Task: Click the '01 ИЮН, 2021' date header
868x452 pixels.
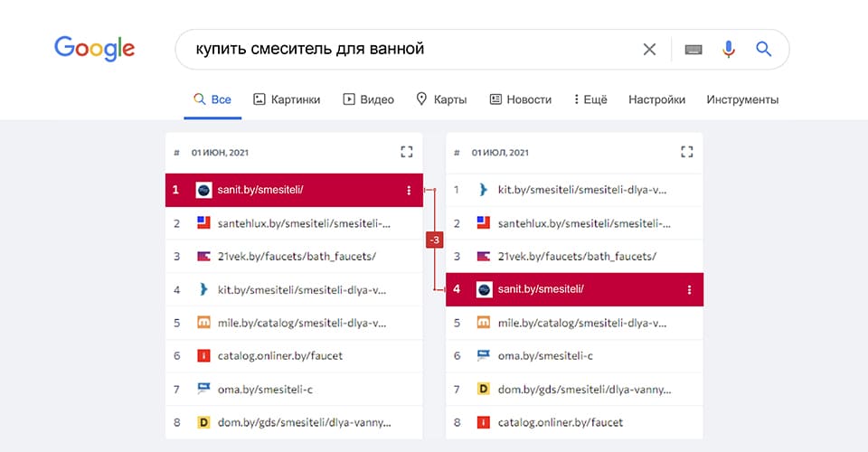Action: (x=220, y=153)
